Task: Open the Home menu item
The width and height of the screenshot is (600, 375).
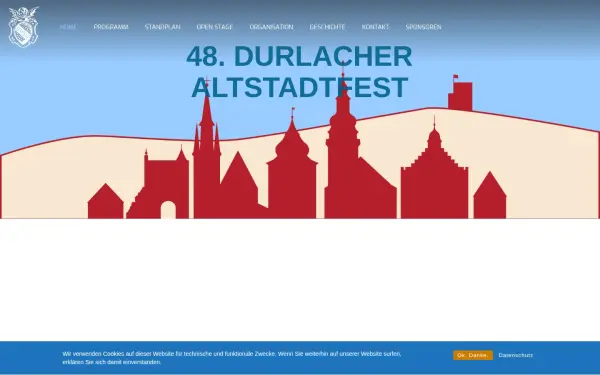Action: pyautogui.click(x=68, y=27)
